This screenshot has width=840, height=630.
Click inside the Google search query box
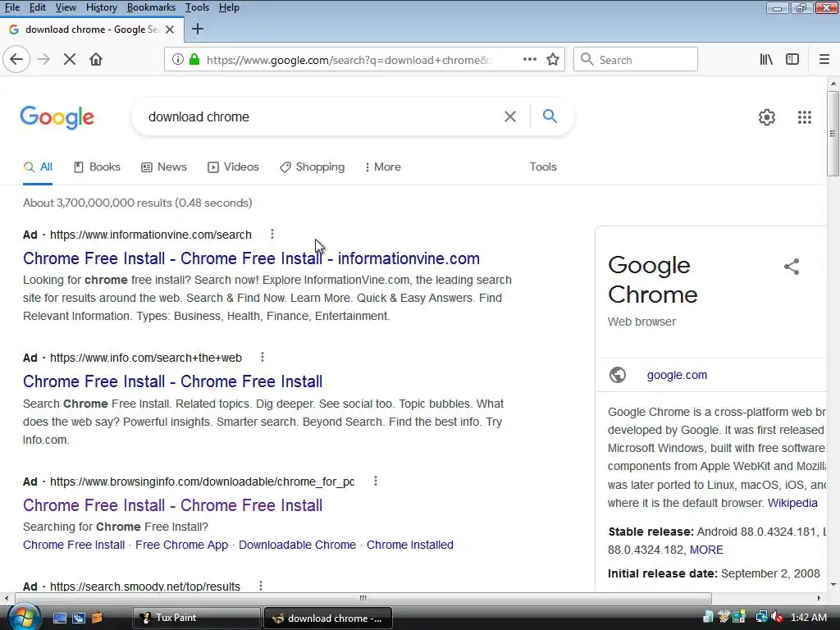tap(322, 116)
